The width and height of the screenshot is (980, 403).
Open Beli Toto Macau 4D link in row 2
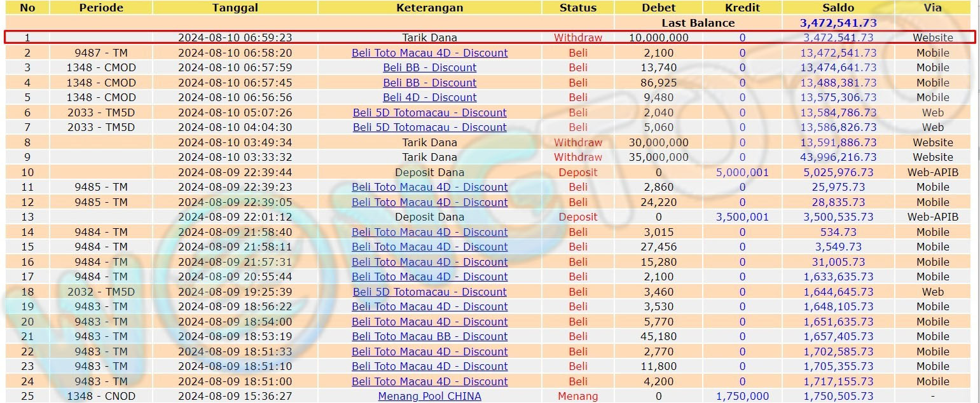pyautogui.click(x=429, y=53)
